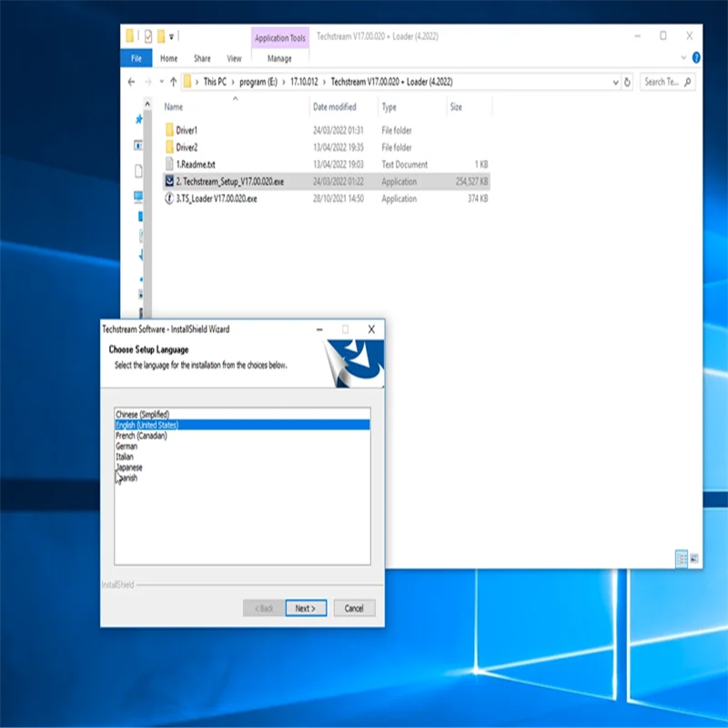Viewport: 728px width, 728px height.
Task: Select the Driver1 folder icon
Action: 169,130
